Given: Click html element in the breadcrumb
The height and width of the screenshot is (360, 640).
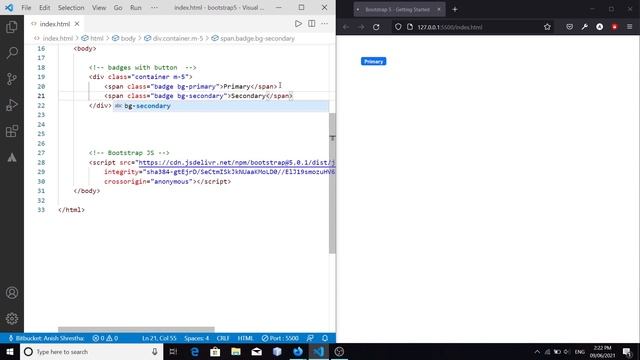Looking at the screenshot, I should (97, 38).
